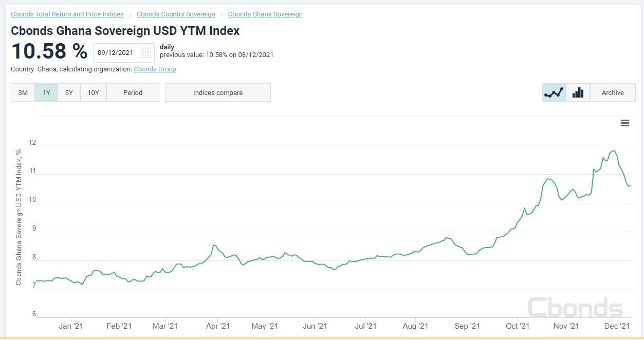The height and width of the screenshot is (340, 644).
Task: Click the Feb '21 axis label
Action: point(120,326)
